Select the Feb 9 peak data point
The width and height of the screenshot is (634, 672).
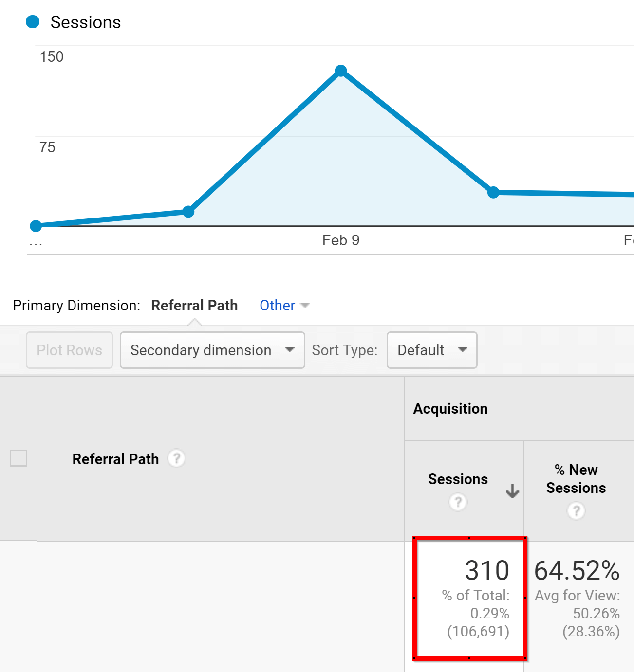341,71
